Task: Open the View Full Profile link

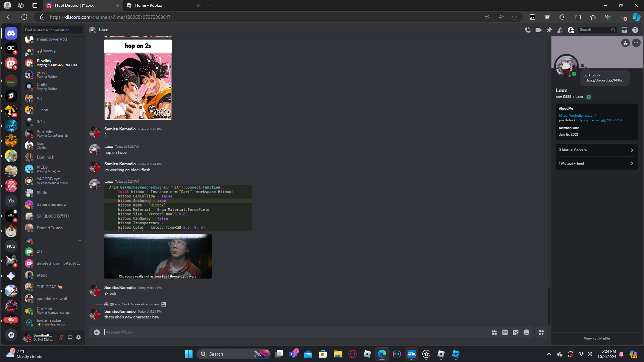Action: 597,338
